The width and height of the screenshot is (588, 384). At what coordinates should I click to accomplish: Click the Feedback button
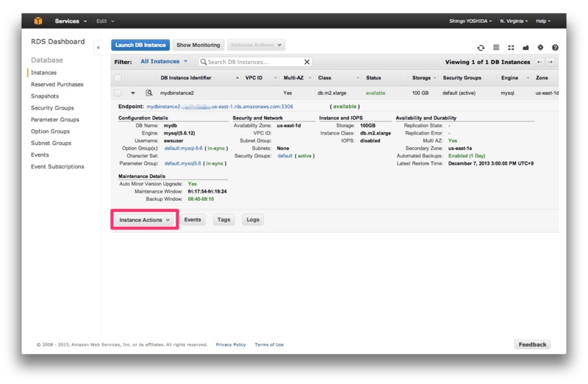[532, 344]
